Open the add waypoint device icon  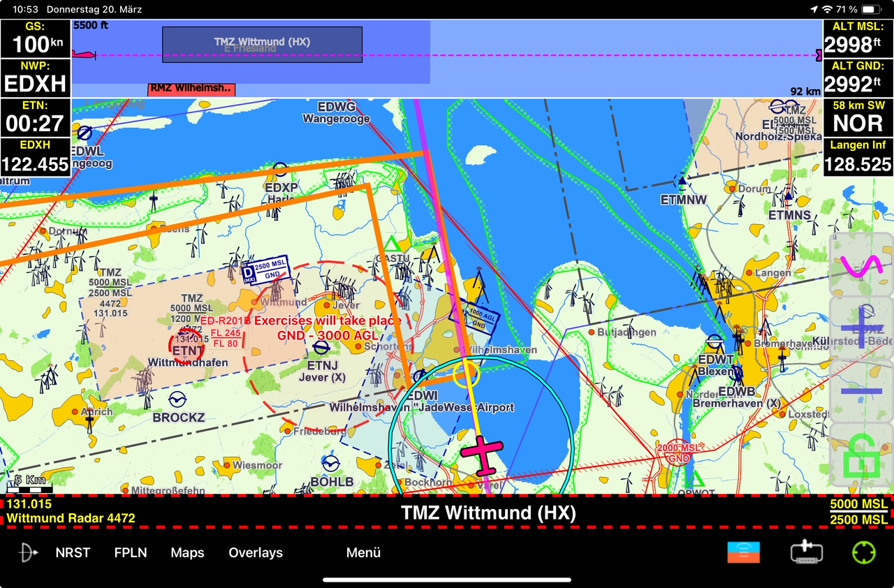pos(807,552)
